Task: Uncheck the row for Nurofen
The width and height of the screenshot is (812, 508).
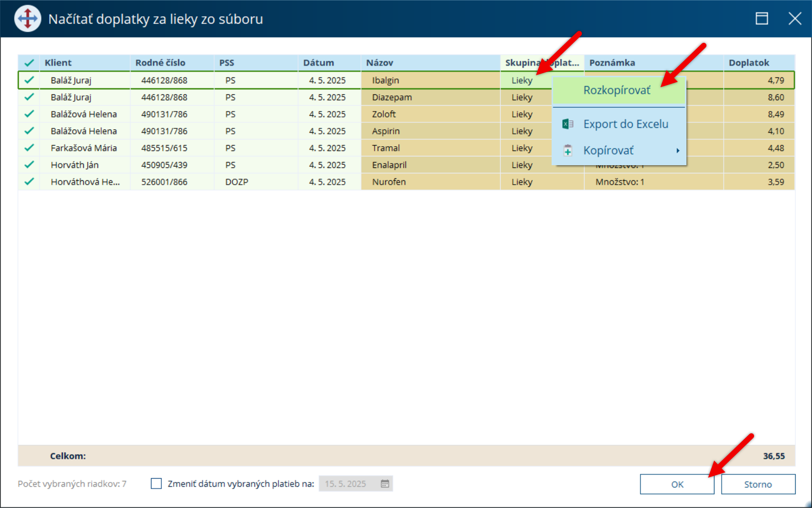Action: pyautogui.click(x=29, y=181)
